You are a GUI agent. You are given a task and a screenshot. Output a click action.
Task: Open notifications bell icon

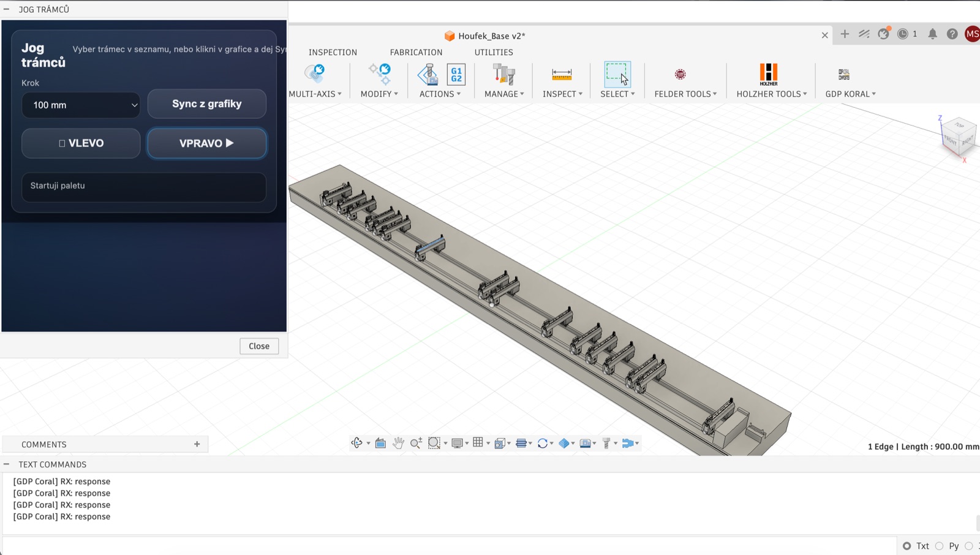click(932, 34)
